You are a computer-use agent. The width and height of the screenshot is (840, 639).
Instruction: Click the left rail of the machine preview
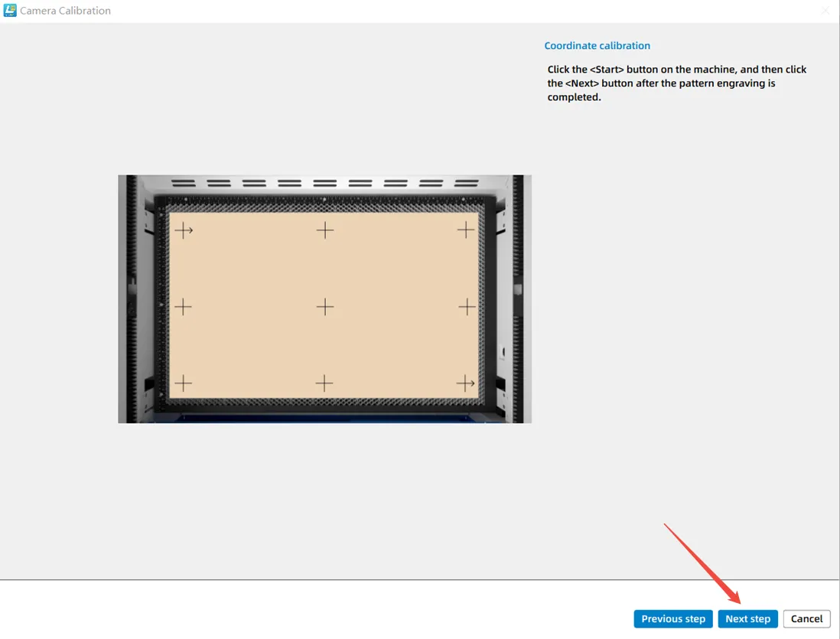click(131, 298)
